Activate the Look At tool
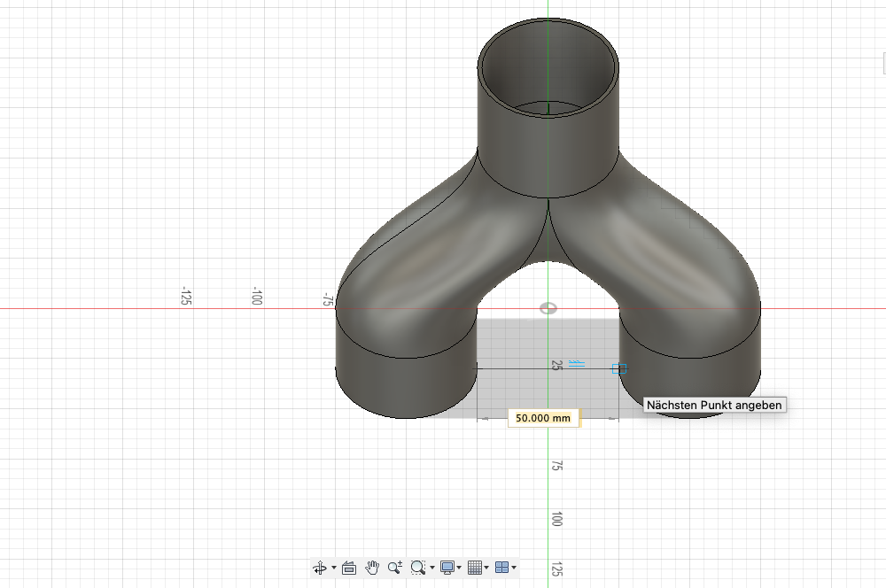 [349, 568]
